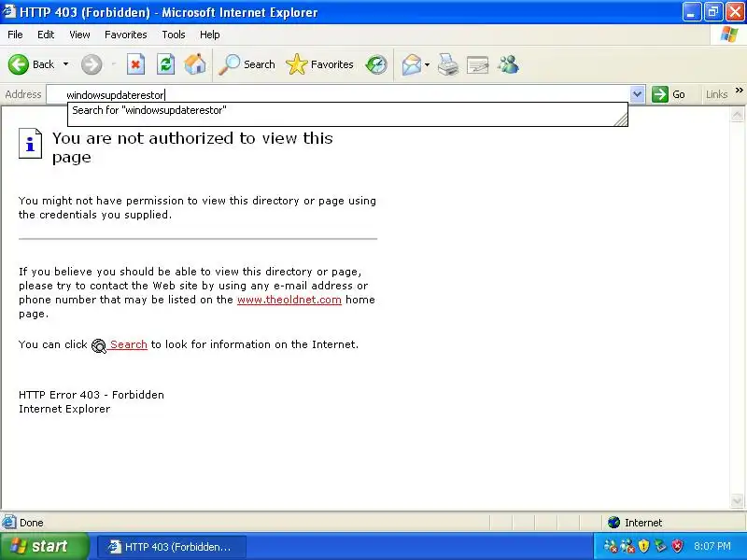The width and height of the screenshot is (747, 560).
Task: Expand the Address bar dropdown arrow
Action: point(638,95)
